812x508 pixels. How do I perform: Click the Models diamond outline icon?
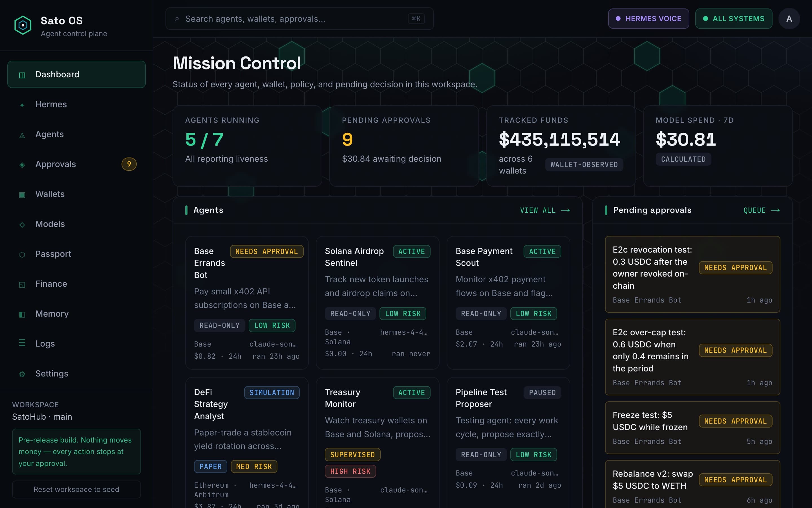(22, 224)
